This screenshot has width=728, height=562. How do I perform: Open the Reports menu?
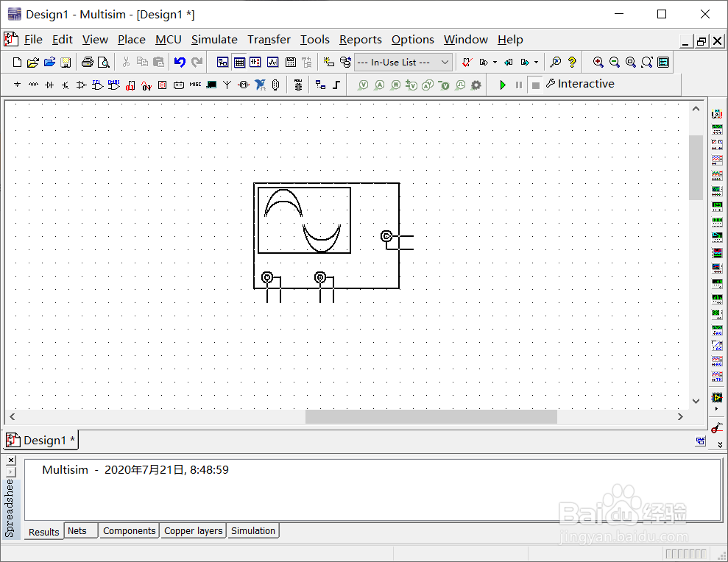360,40
